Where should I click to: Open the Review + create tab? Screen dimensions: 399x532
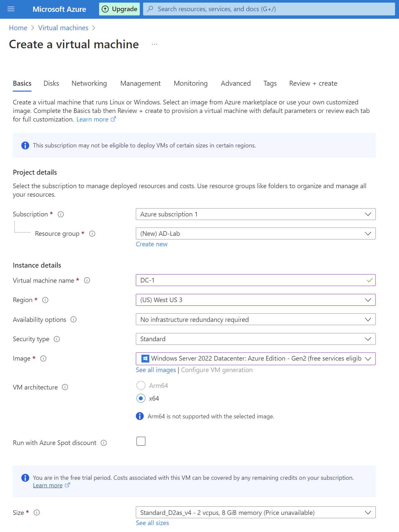click(313, 83)
